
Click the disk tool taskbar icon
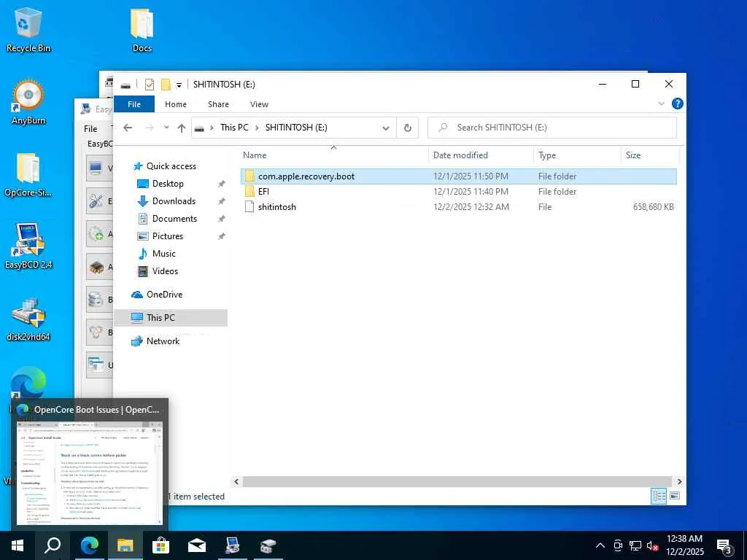268,545
